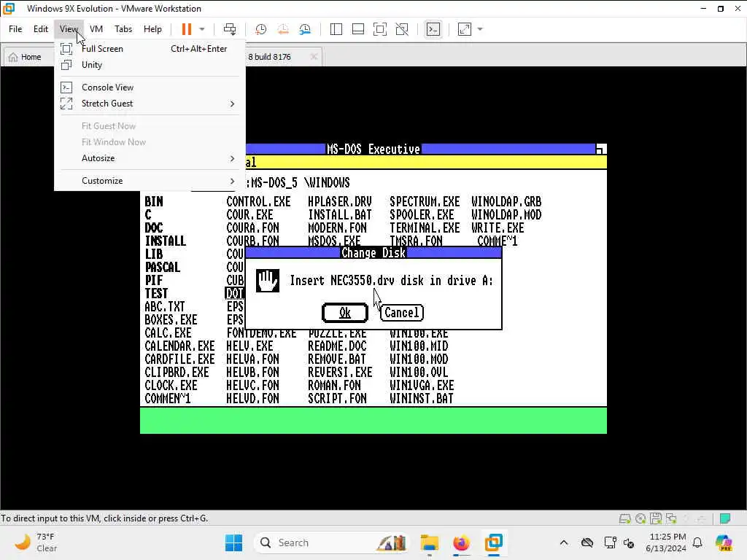Image resolution: width=747 pixels, height=560 pixels.
Task: Click the OneDrive cloud tray icon
Action: click(587, 542)
